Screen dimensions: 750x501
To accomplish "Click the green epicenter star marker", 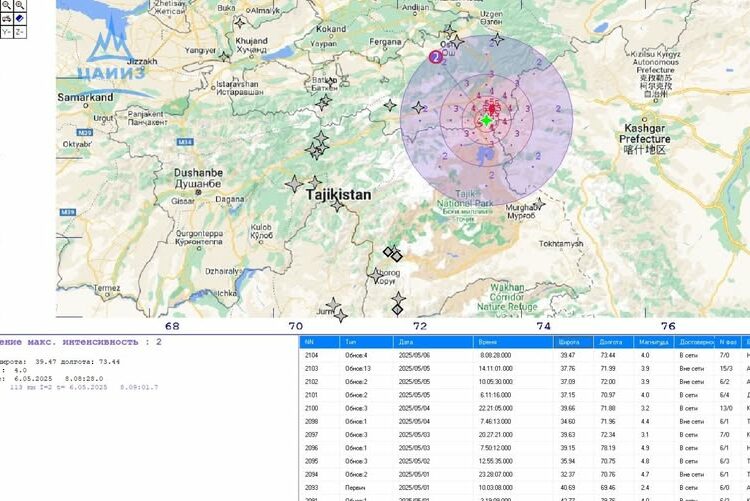I will [486, 120].
